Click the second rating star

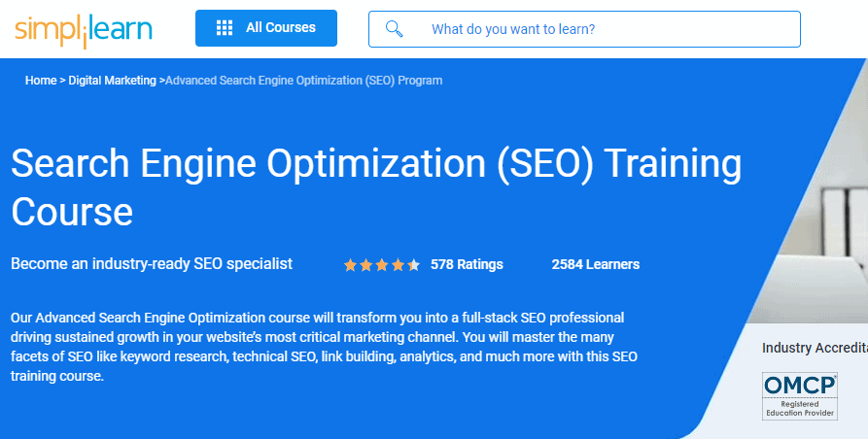click(366, 264)
